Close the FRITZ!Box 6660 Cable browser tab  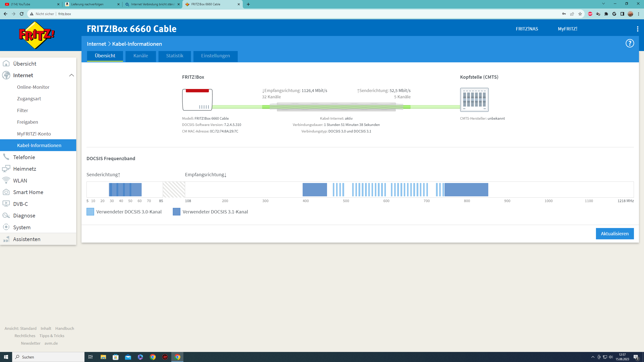click(x=238, y=4)
